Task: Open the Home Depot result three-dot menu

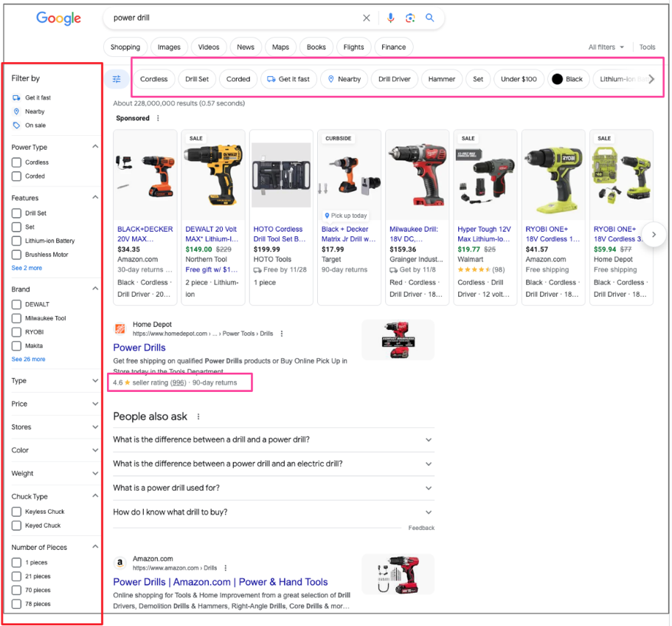Action: 282,334
